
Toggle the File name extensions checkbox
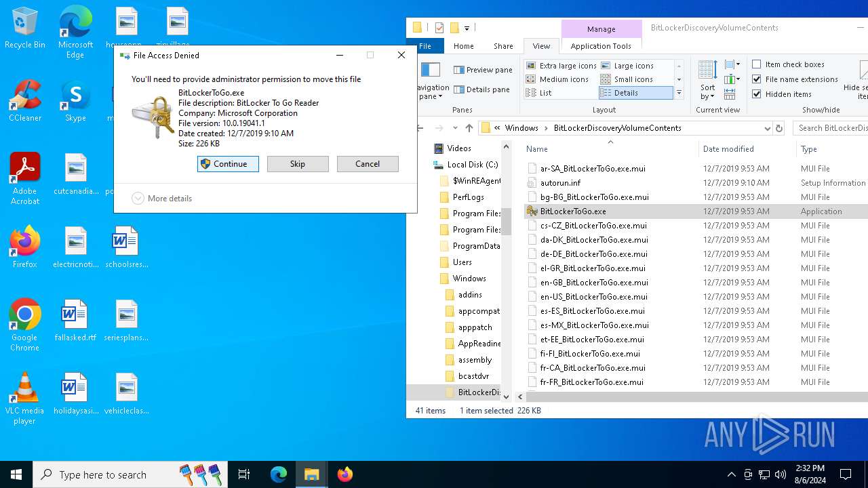click(x=795, y=79)
